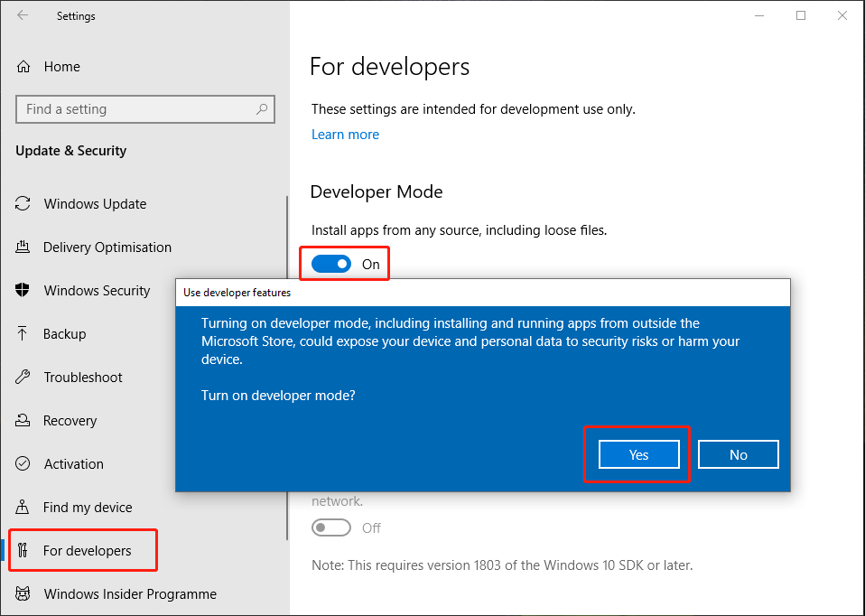Click the Backup sidebar icon
The height and width of the screenshot is (616, 865).
tap(23, 334)
